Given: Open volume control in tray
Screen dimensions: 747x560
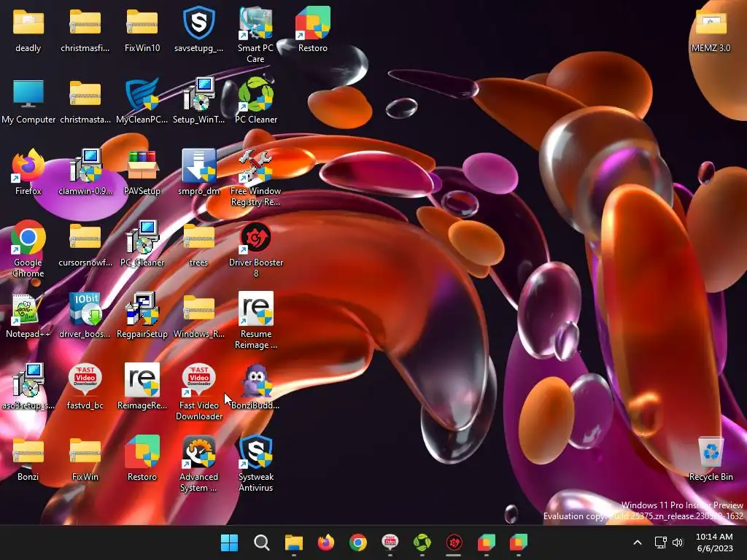Looking at the screenshot, I should 678,542.
